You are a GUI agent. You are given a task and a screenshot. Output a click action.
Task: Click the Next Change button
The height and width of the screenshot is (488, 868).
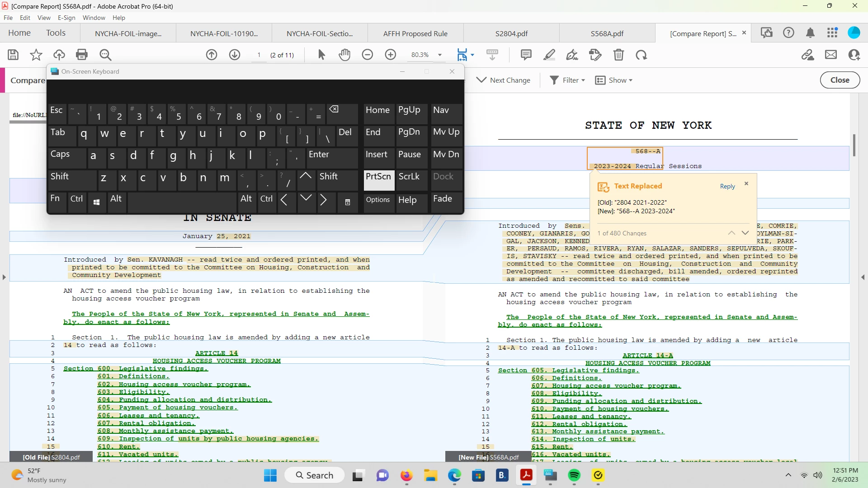(x=504, y=80)
